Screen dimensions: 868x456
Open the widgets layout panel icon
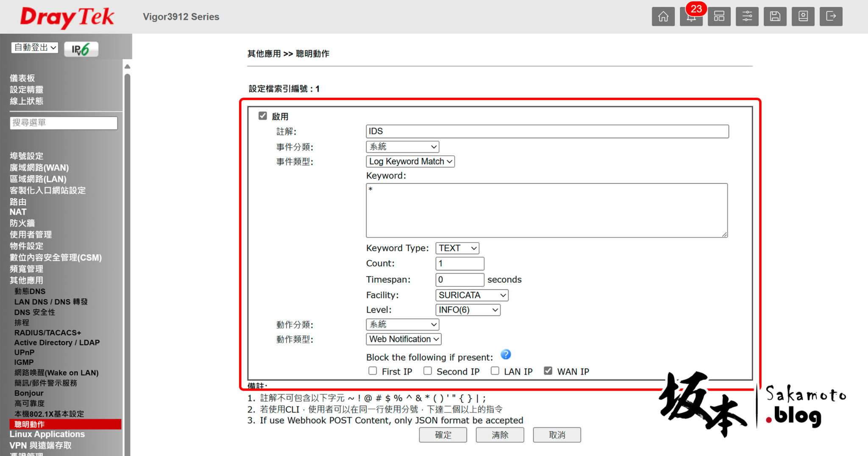(719, 17)
